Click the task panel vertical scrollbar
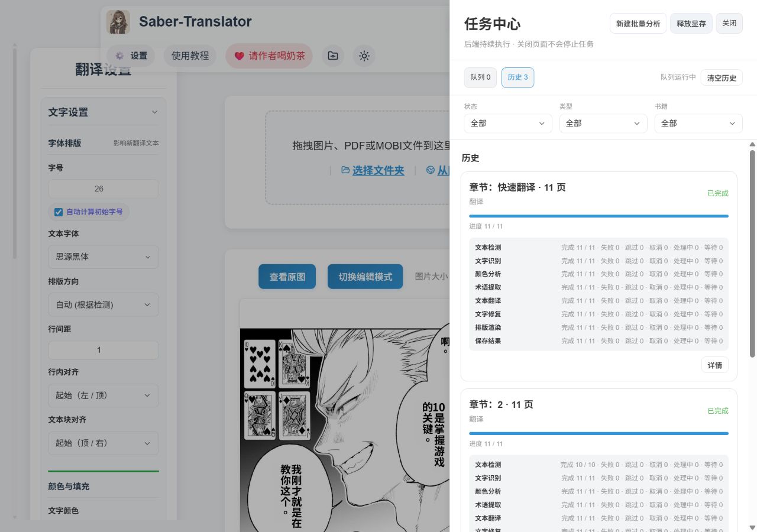Image resolution: width=757 pixels, height=532 pixels. tap(752, 254)
